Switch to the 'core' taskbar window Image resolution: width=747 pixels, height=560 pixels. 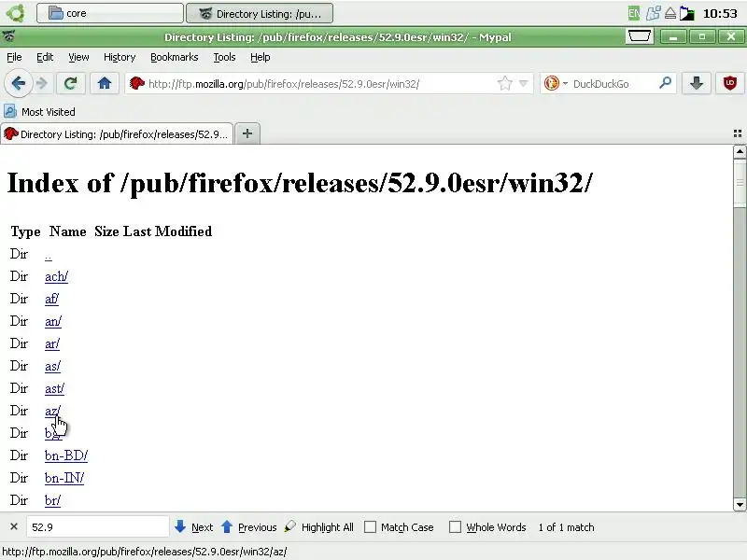(x=109, y=13)
